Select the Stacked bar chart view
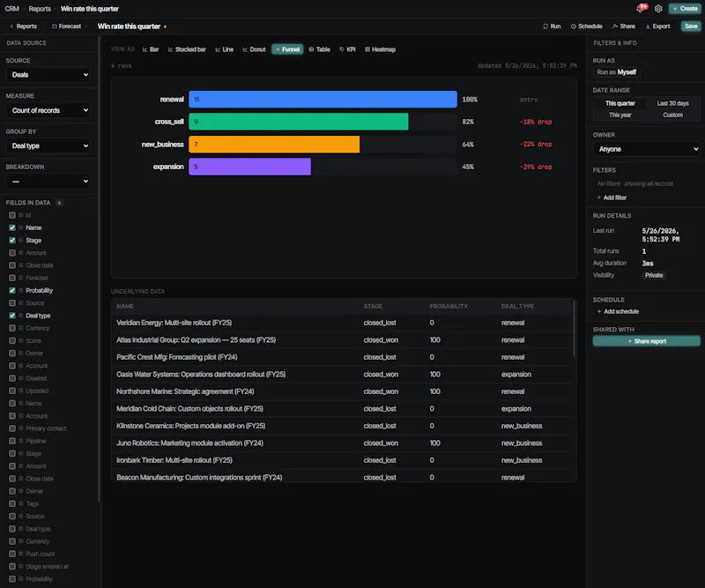This screenshot has width=705, height=588. pos(187,49)
